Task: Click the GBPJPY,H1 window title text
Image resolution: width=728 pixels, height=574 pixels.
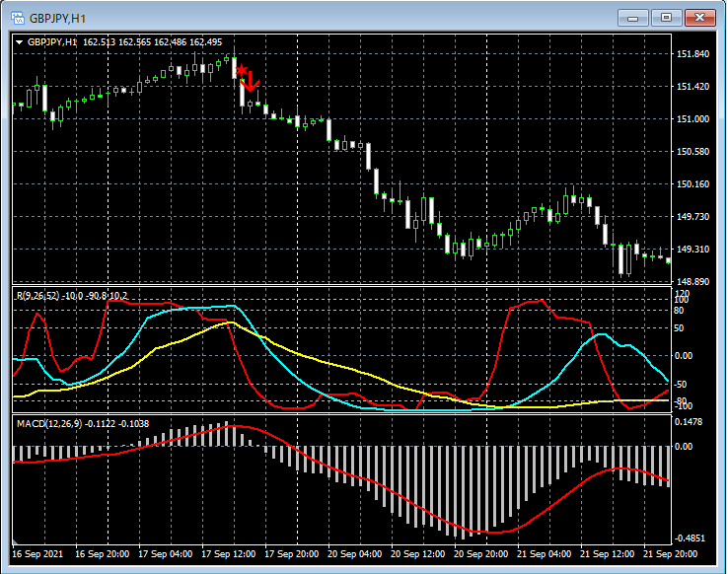Action: pos(57,19)
